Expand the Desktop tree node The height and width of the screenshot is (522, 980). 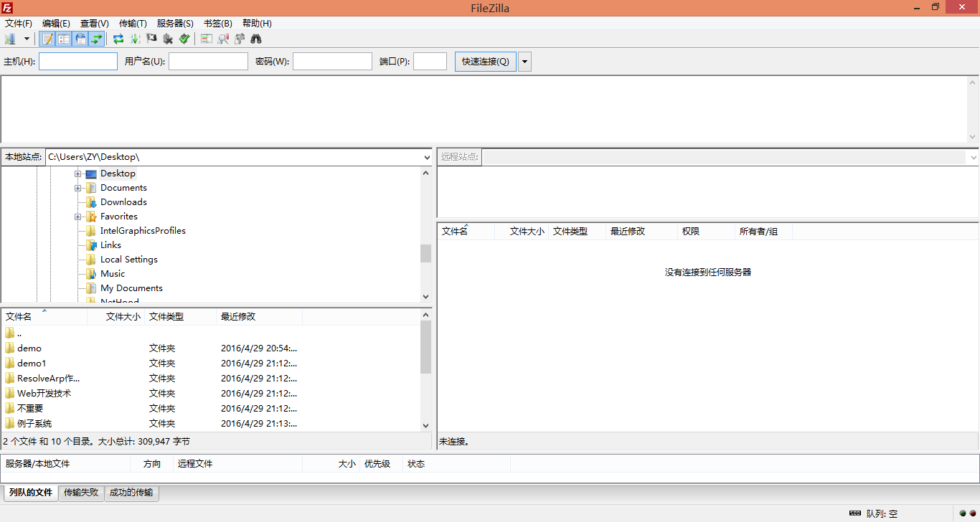(77, 174)
